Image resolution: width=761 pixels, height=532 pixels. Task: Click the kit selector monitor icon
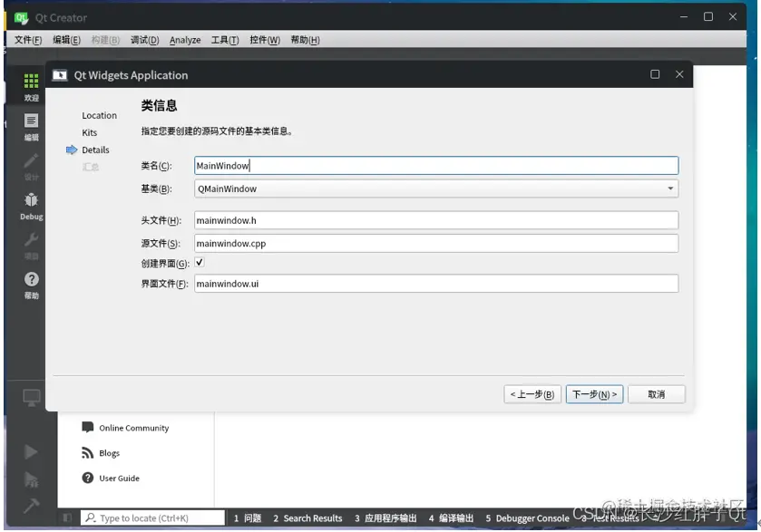30,399
